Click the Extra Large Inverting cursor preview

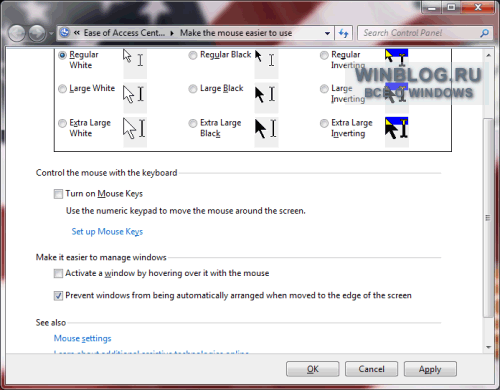click(x=397, y=132)
